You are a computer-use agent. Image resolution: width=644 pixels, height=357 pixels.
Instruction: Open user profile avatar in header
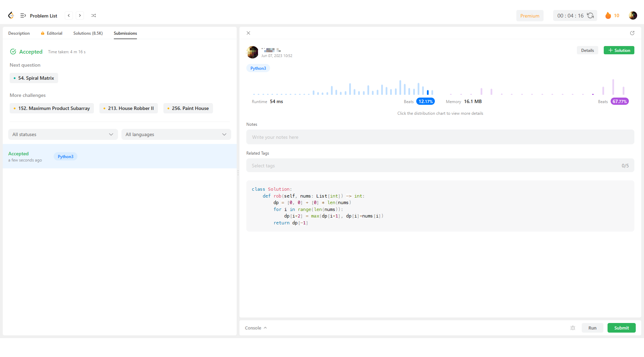633,15
